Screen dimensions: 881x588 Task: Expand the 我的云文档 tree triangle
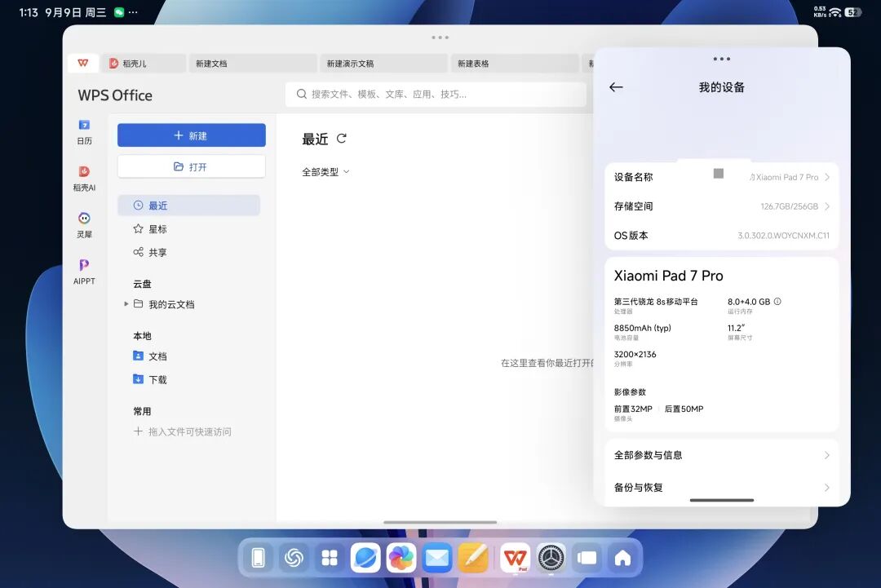[x=126, y=304]
